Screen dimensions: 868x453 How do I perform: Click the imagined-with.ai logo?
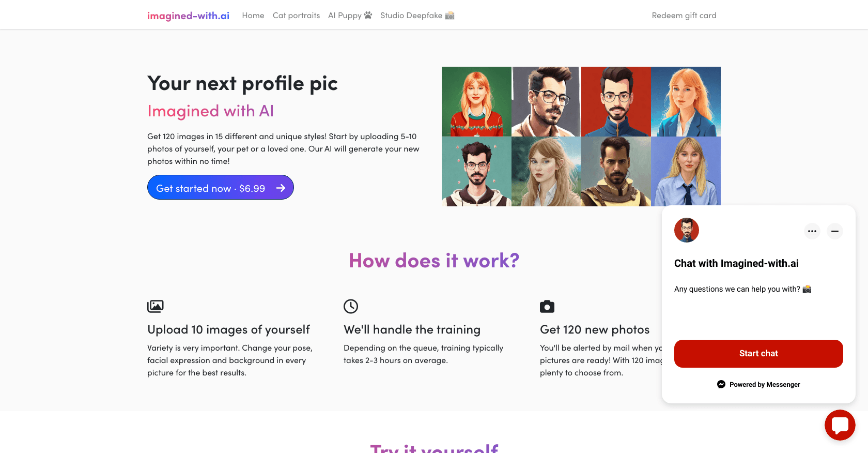coord(188,16)
